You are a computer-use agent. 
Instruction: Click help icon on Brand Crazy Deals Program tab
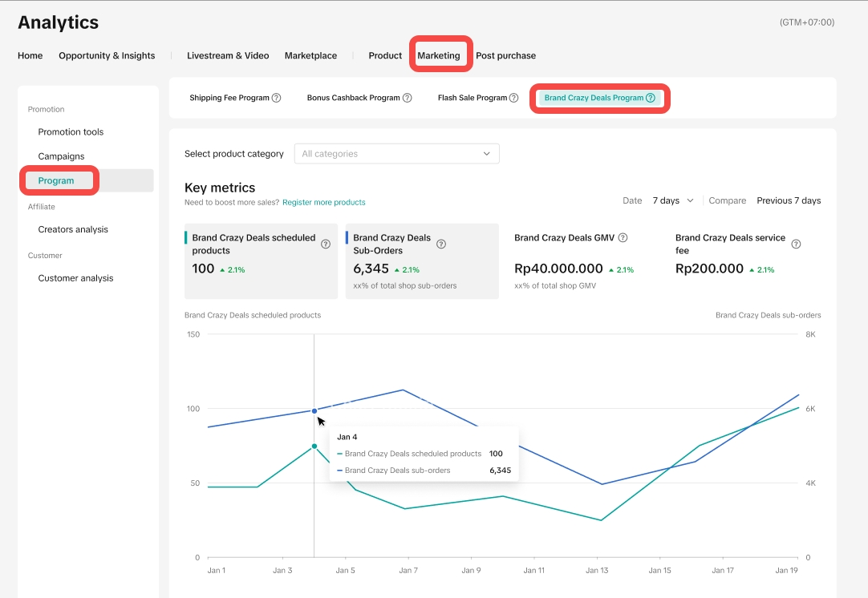[651, 98]
